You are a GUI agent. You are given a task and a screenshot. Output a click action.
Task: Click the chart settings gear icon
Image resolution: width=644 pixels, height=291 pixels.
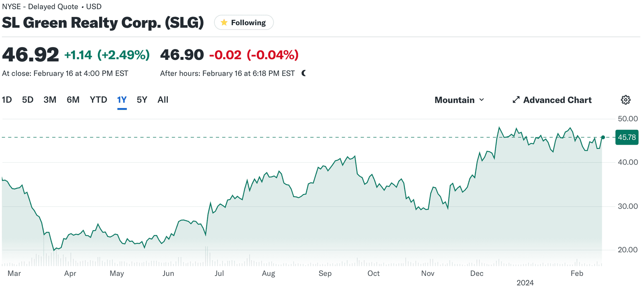pos(626,100)
